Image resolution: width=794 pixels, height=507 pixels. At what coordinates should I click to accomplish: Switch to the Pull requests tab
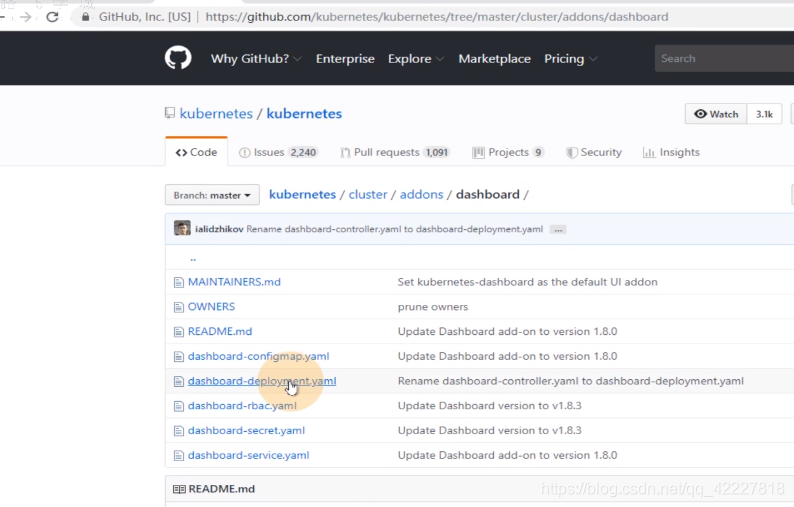[395, 152]
